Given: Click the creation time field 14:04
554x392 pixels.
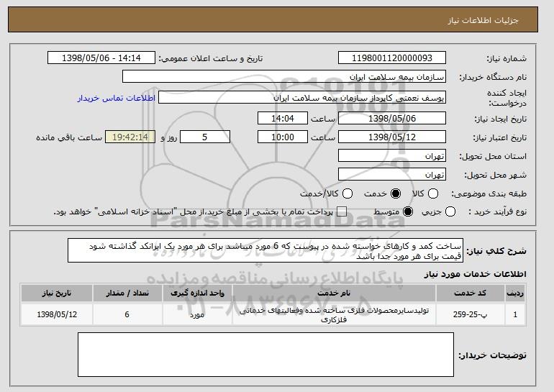Looking at the screenshot, I should tap(283, 118).
